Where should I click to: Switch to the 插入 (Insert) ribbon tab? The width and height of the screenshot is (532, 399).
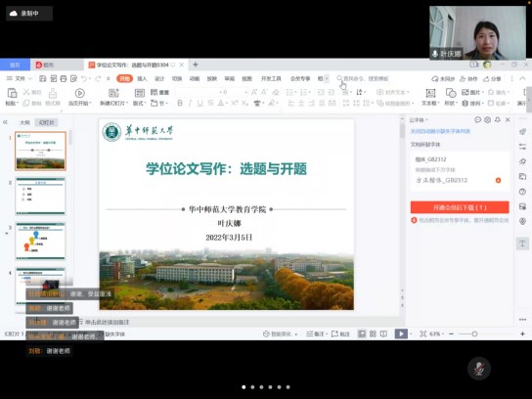(142, 78)
